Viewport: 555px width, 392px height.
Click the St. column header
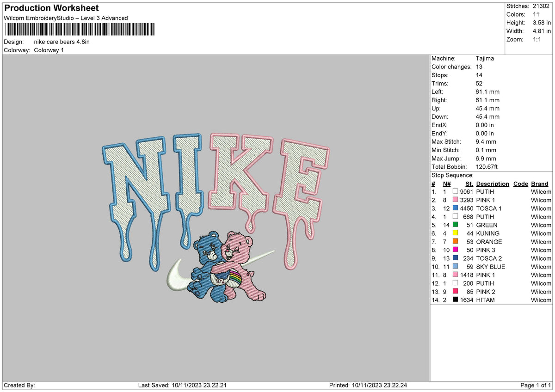[469, 184]
